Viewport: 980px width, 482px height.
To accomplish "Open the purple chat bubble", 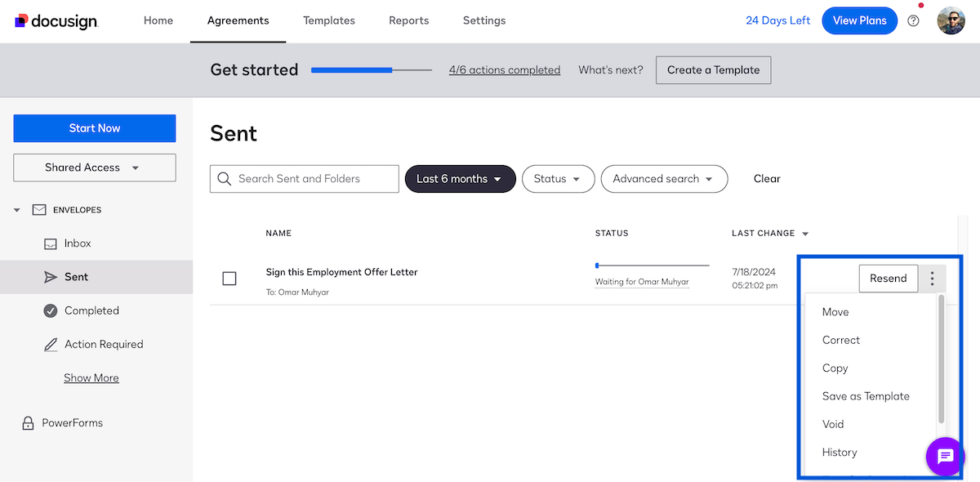I will pos(945,457).
